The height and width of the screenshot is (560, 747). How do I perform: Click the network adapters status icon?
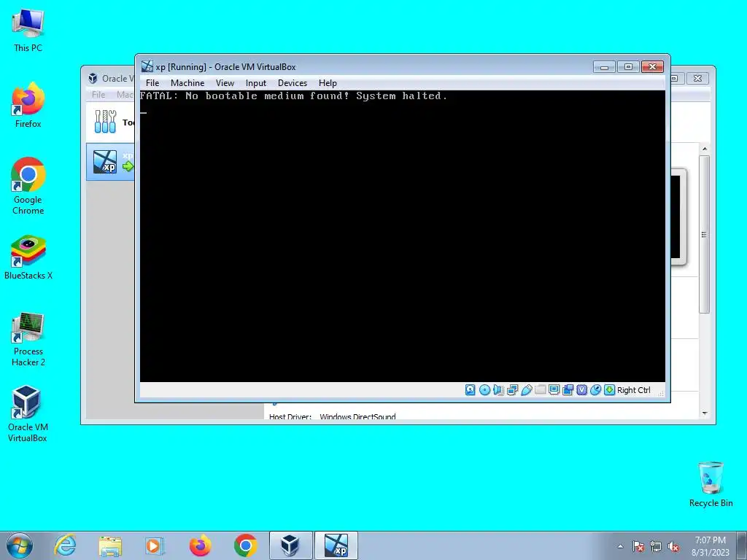pyautogui.click(x=512, y=390)
